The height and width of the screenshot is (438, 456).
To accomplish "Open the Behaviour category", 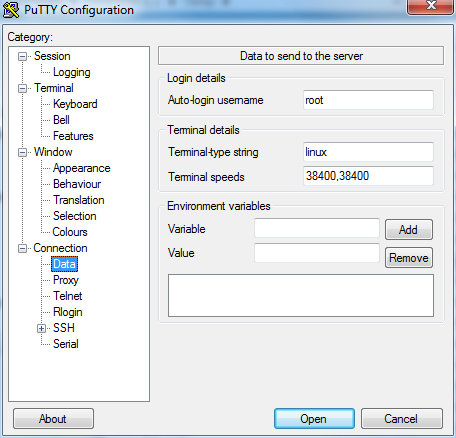I will click(x=77, y=184).
